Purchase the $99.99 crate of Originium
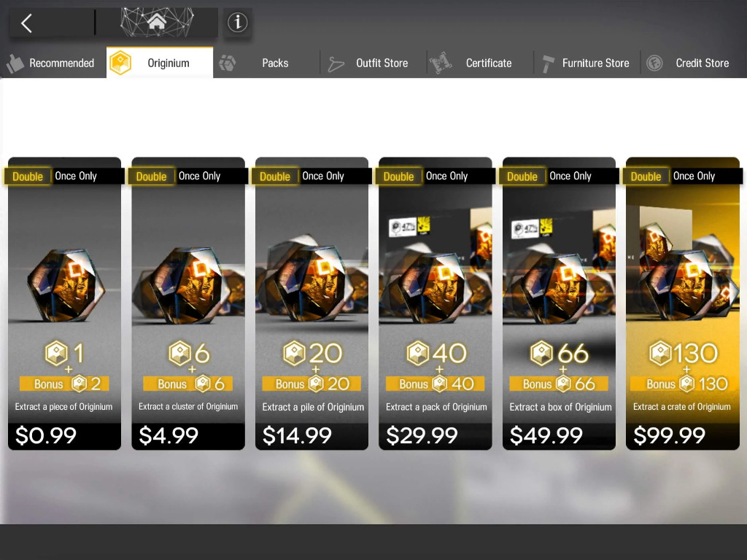This screenshot has height=560, width=747. [x=683, y=303]
